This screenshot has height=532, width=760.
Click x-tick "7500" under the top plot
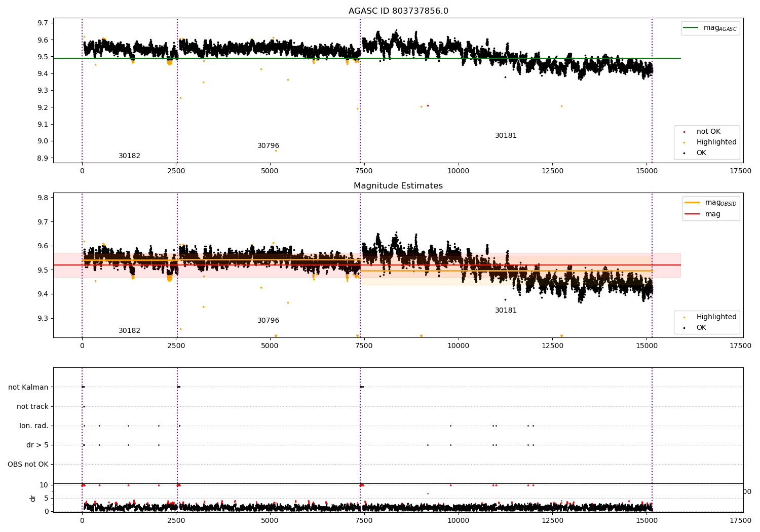(364, 171)
